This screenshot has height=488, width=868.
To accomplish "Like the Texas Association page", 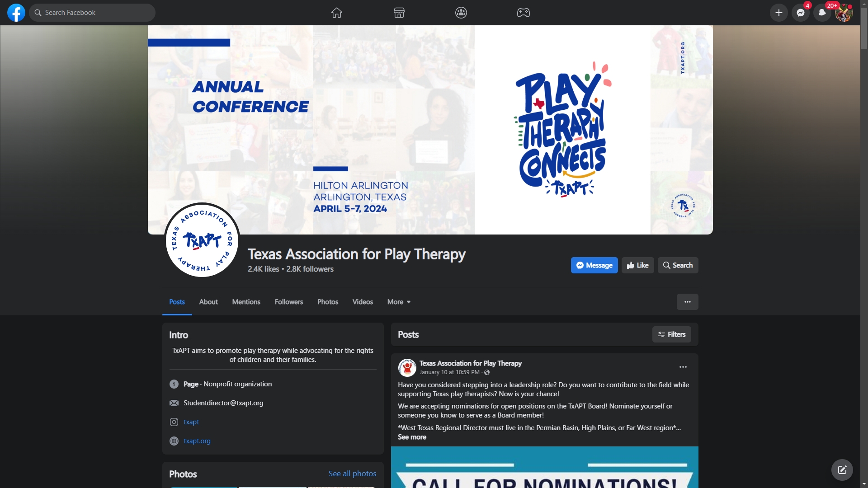I will pyautogui.click(x=637, y=265).
